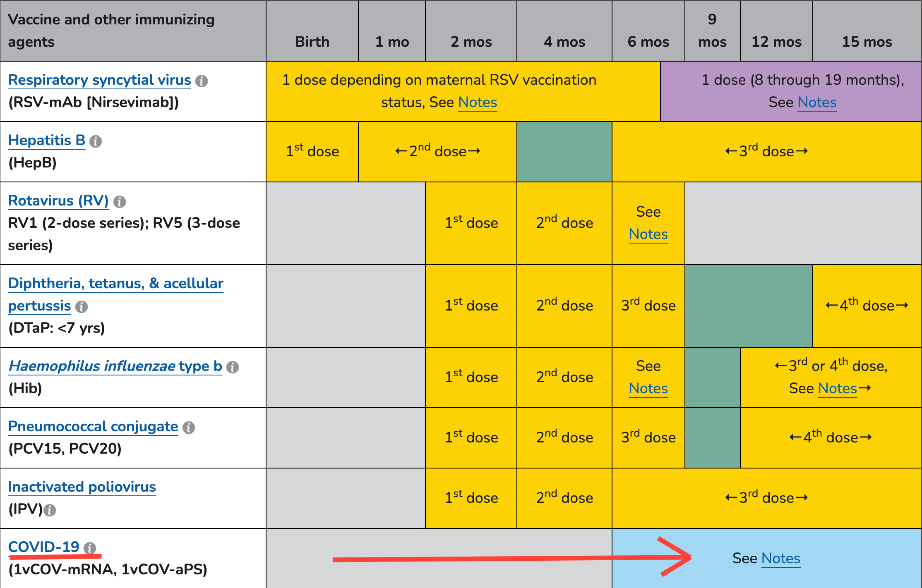922x588 pixels.
Task: Open Notes link in Hib 6 mos cell
Action: coord(648,388)
